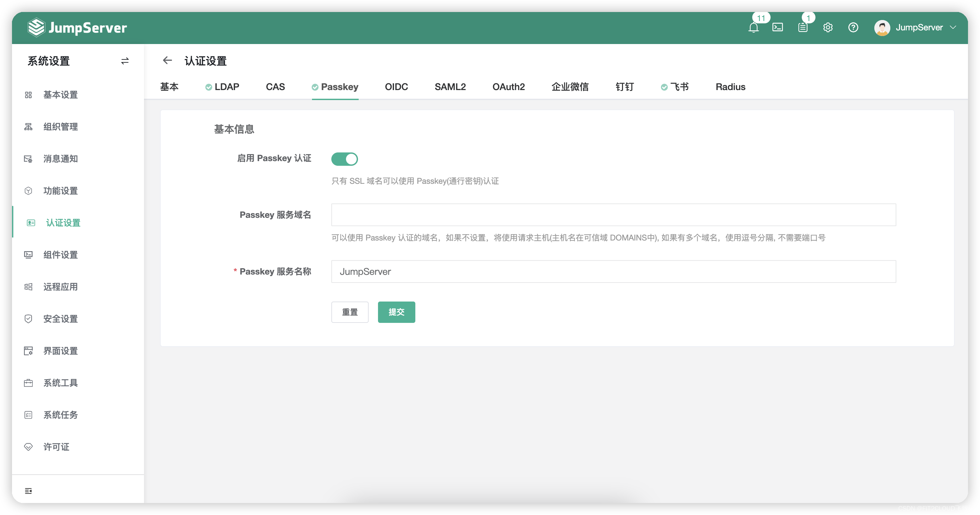Click the Passkey 服务域名 input field
The height and width of the screenshot is (515, 980).
[x=613, y=215]
